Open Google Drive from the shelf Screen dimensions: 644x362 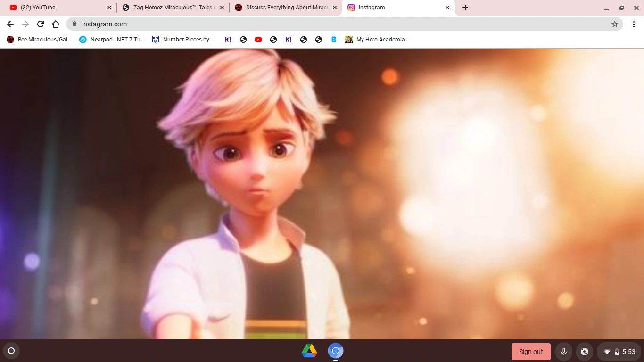pos(309,351)
